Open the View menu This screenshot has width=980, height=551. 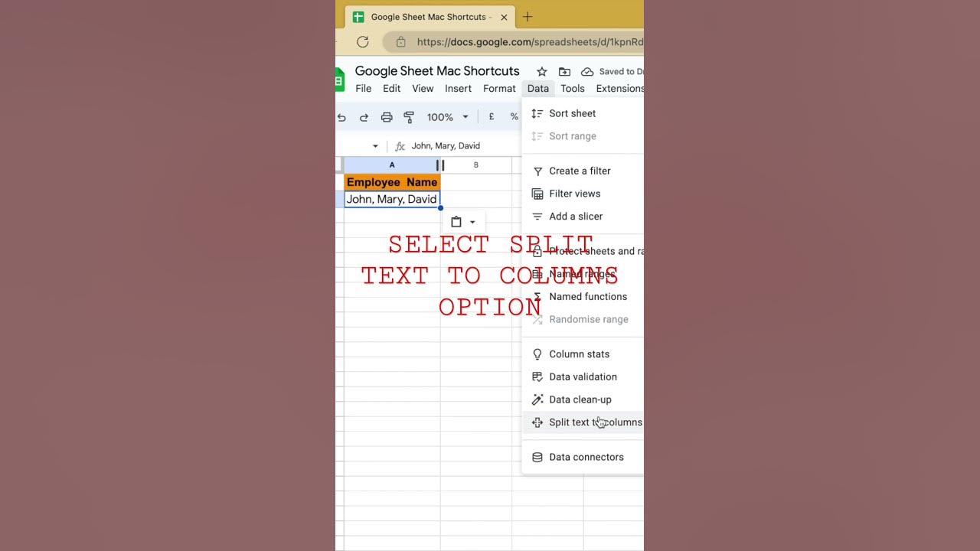pyautogui.click(x=423, y=89)
